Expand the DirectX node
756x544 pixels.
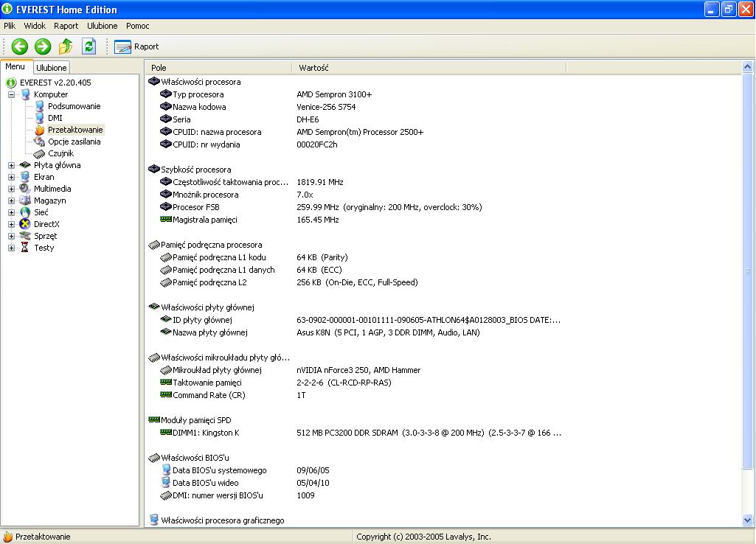pyautogui.click(x=12, y=224)
